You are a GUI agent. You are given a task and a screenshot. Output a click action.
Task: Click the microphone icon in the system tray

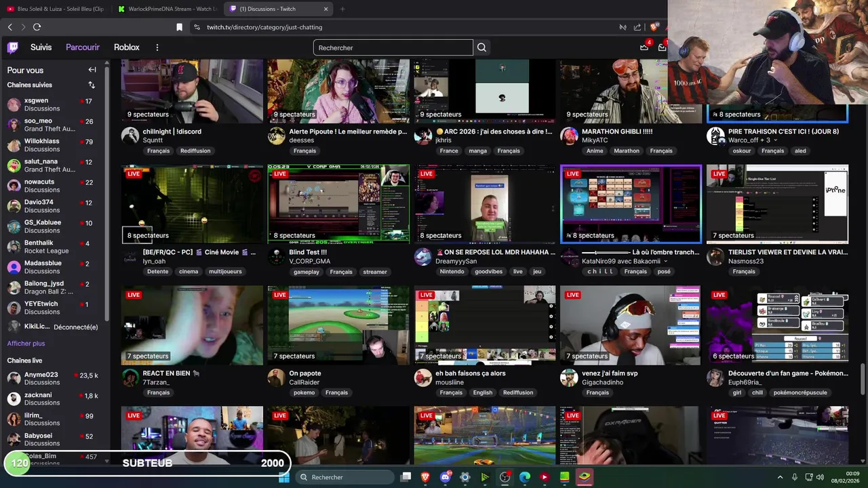(x=794, y=477)
